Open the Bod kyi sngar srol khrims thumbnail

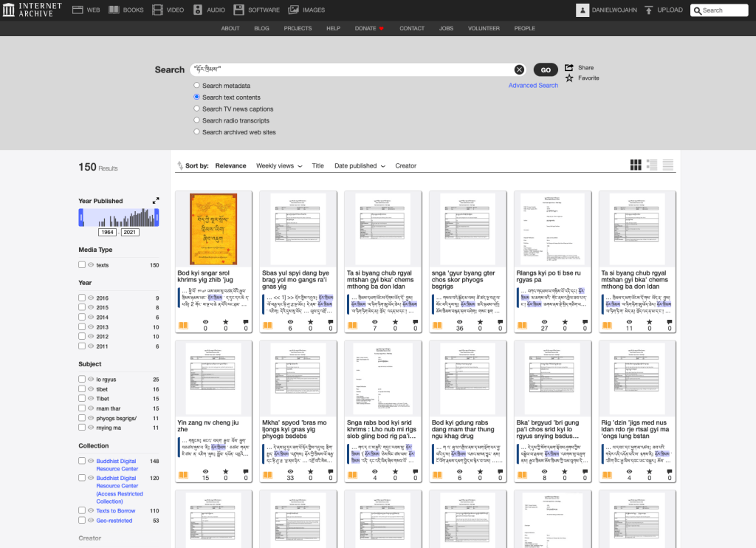213,227
